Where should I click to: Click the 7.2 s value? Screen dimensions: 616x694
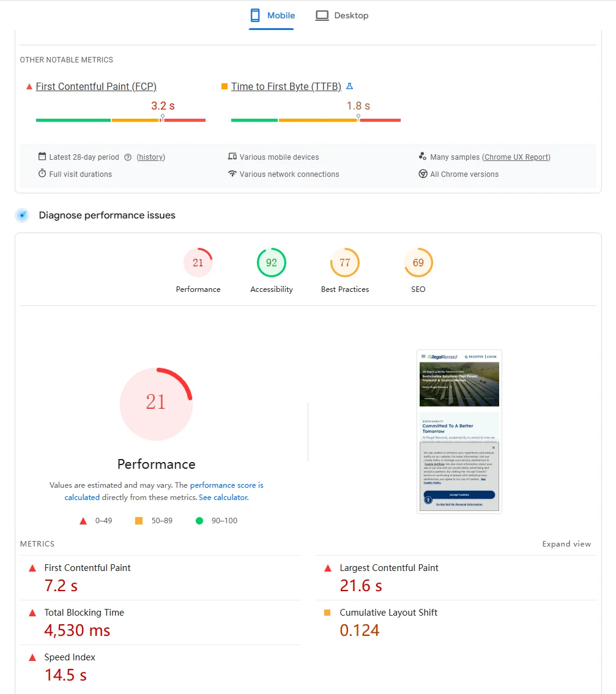[x=61, y=586]
